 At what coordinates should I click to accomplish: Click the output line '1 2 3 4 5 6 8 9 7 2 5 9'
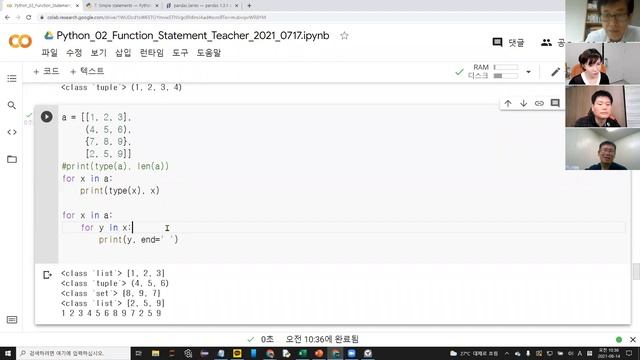pyautogui.click(x=111, y=313)
